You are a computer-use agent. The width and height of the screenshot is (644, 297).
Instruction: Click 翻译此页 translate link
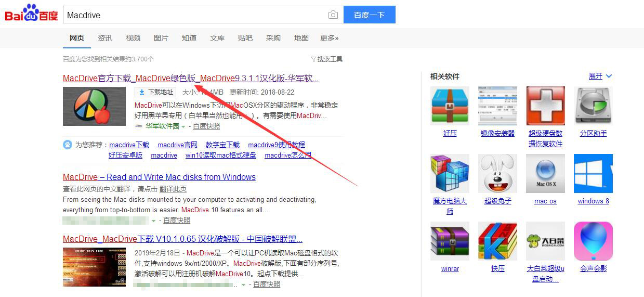point(173,189)
